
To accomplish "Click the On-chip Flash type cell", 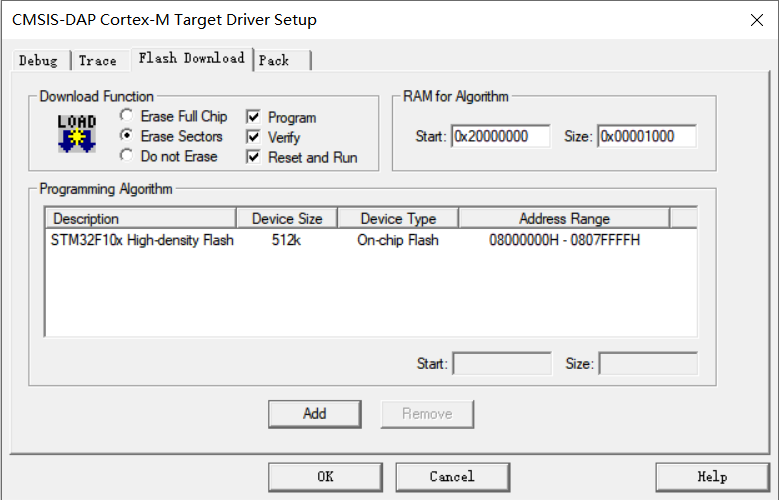I will coord(398,241).
